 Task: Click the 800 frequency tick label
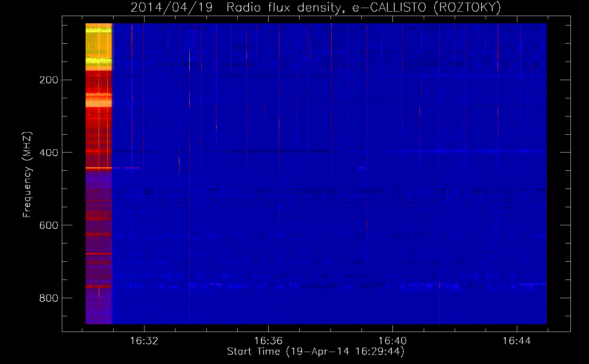pyautogui.click(x=49, y=298)
